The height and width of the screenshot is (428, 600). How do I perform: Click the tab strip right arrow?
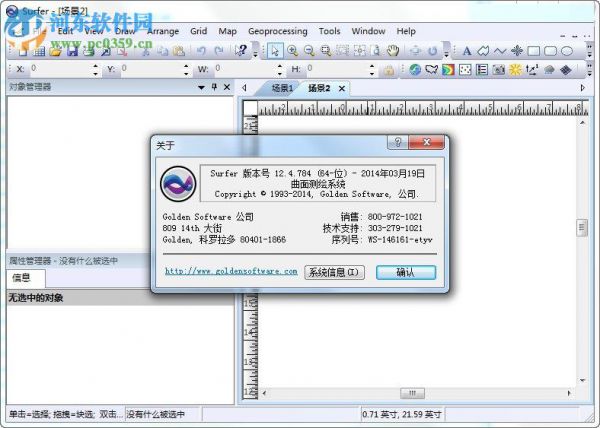click(x=583, y=88)
